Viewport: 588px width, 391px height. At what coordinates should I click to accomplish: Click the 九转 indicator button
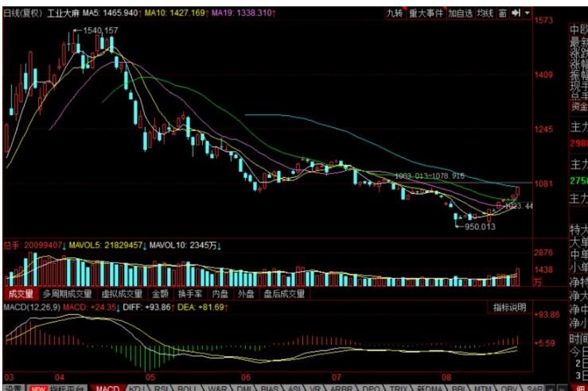(x=395, y=13)
